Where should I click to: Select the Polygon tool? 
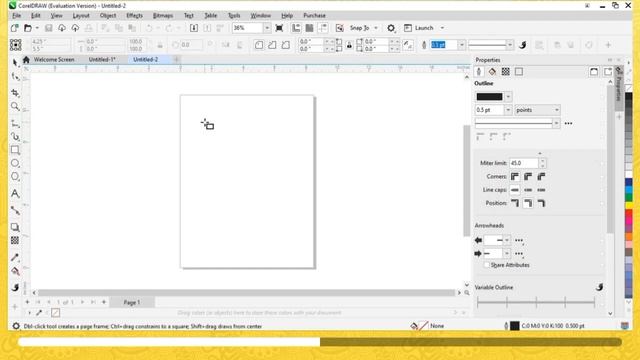click(15, 176)
